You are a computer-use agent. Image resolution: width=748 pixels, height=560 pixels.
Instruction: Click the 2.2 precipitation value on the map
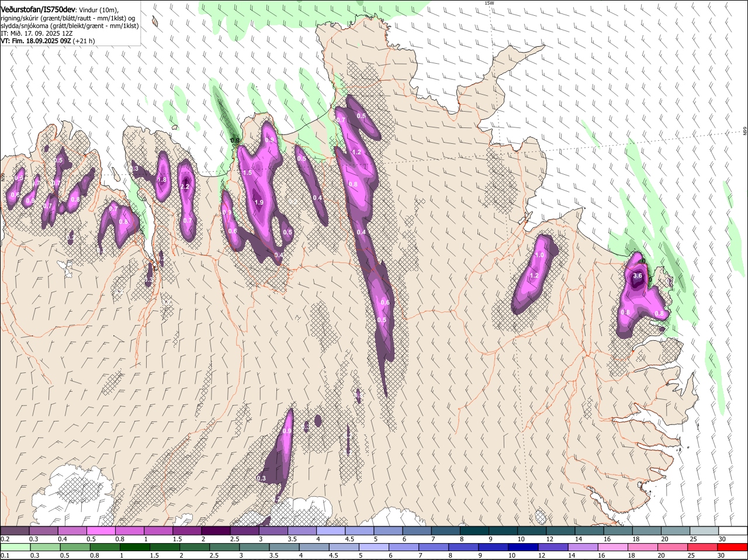tap(185, 187)
